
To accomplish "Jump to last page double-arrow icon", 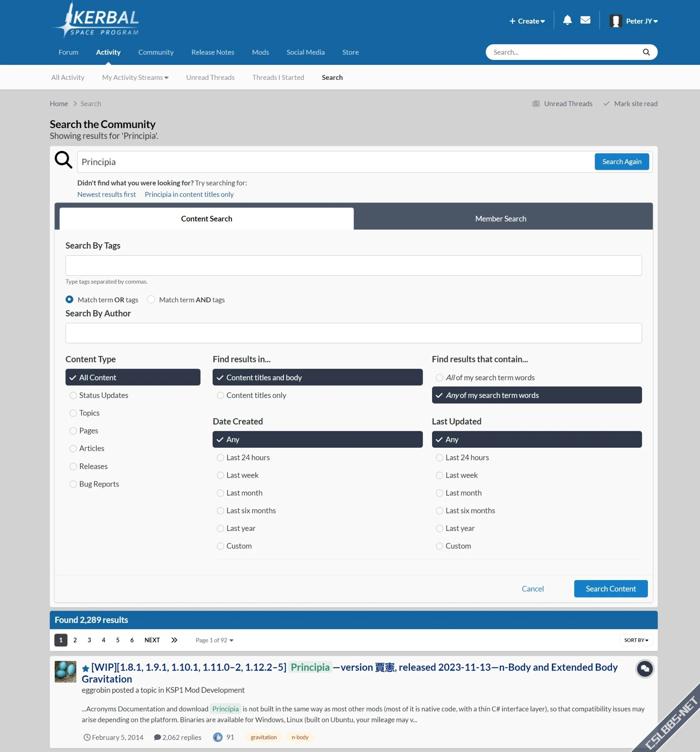I will click(174, 640).
